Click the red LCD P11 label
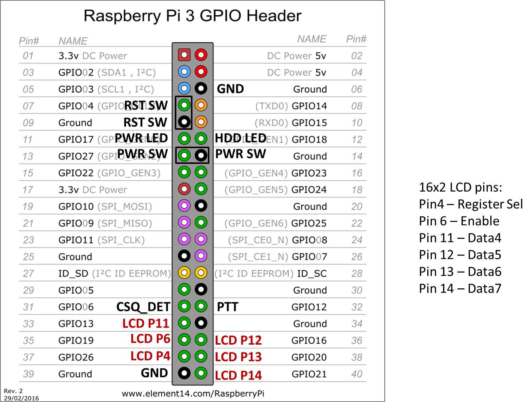 point(146,323)
